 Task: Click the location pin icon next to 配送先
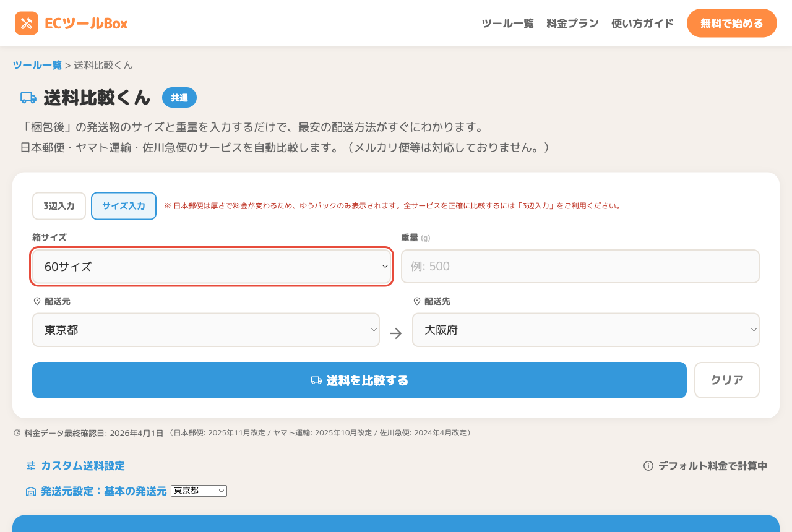pyautogui.click(x=416, y=301)
